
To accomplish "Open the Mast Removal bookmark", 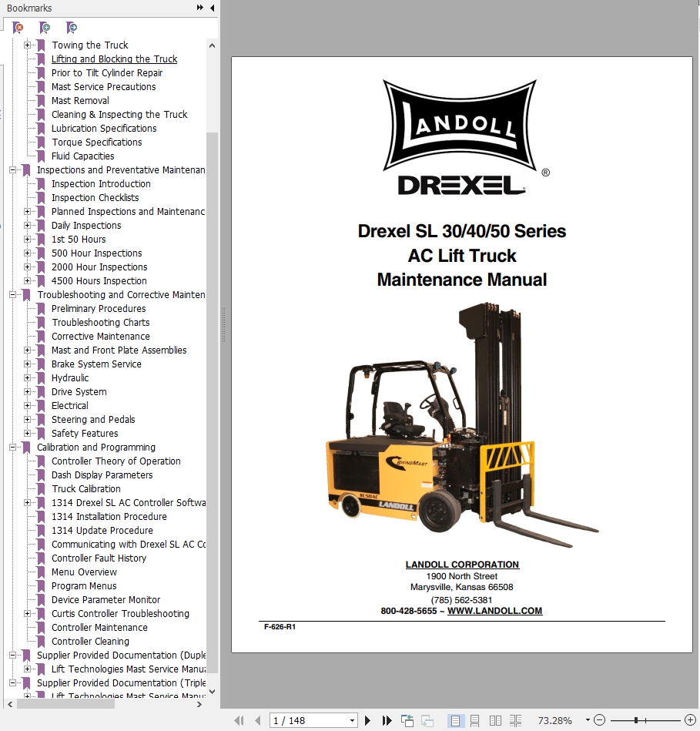I will (x=80, y=101).
